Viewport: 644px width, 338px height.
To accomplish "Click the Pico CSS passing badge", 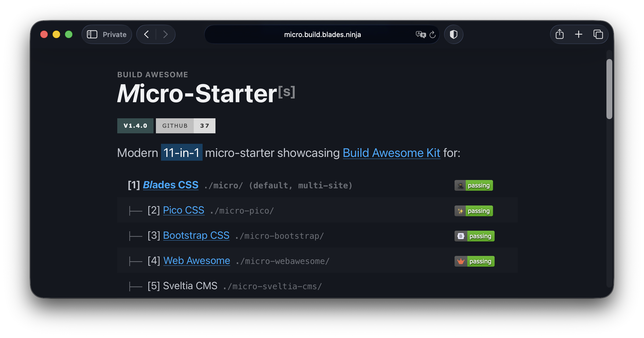I will point(474,211).
